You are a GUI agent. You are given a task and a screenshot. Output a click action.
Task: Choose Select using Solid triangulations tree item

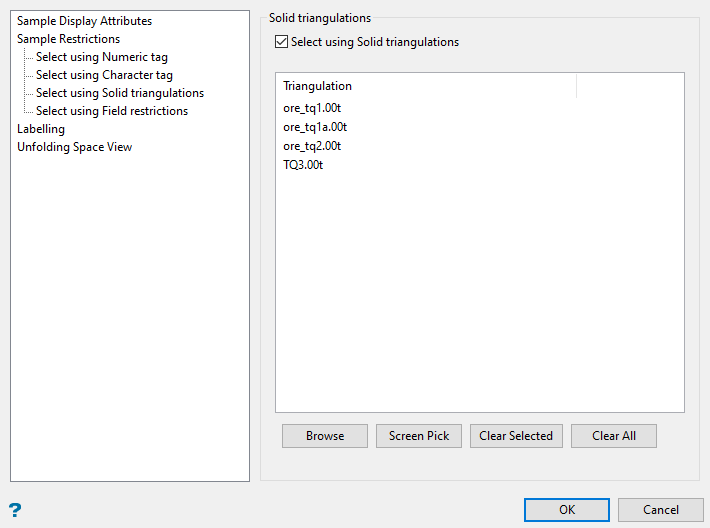[119, 93]
